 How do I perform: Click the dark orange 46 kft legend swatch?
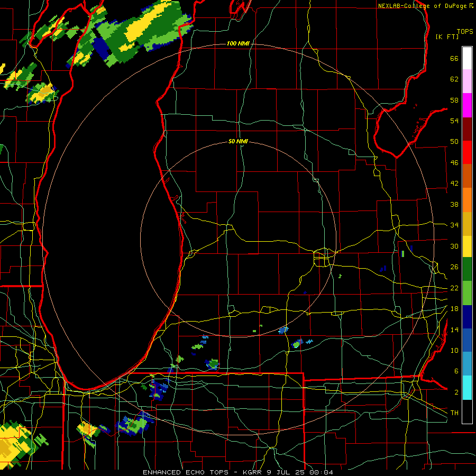pos(467,176)
